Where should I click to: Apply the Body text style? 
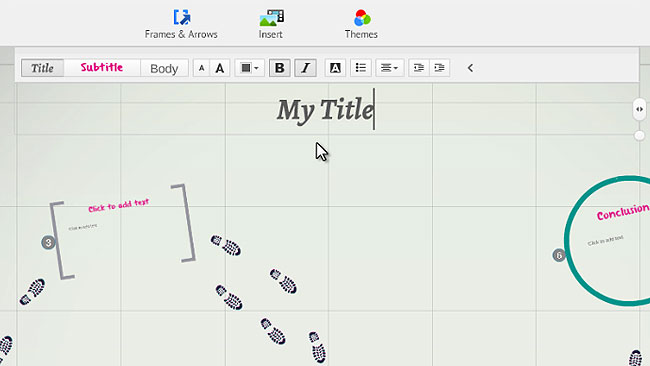164,68
